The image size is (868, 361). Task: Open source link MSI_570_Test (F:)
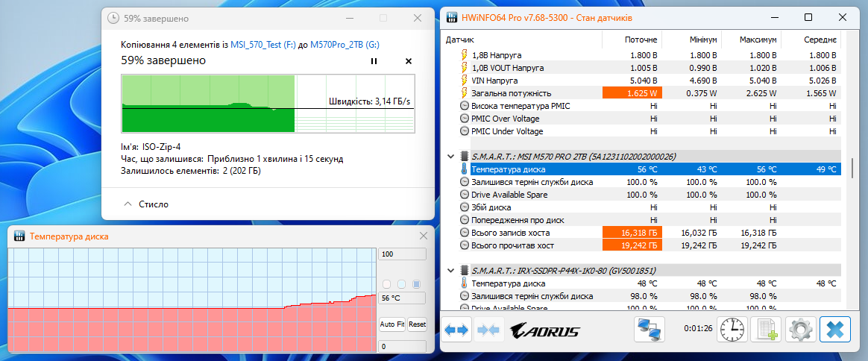pos(263,45)
